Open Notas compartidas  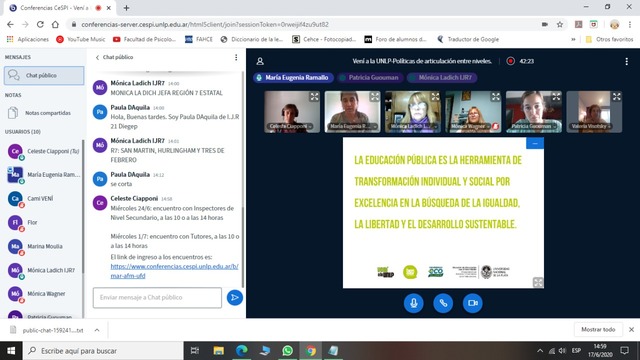click(44, 113)
